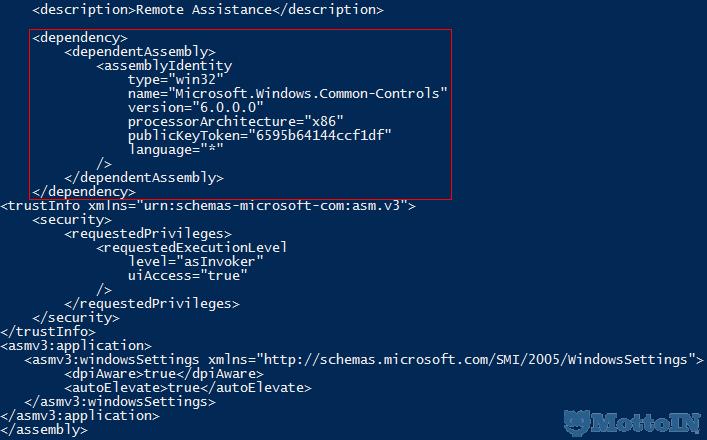Click the opening dependentAssembly tag
The image size is (707, 440).
pos(139,51)
